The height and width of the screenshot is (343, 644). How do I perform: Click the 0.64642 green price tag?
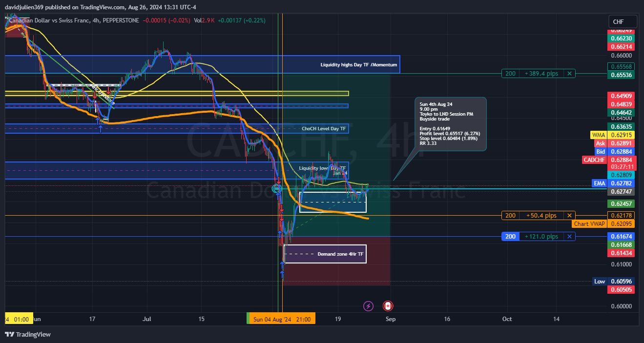coord(622,113)
